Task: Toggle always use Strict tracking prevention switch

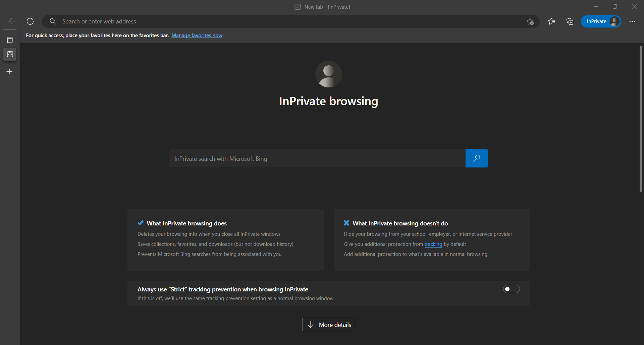Action: click(x=511, y=289)
